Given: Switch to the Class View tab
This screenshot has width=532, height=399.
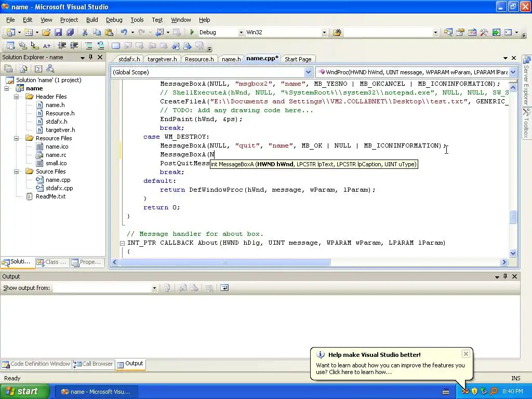Looking at the screenshot, I should tap(52, 262).
